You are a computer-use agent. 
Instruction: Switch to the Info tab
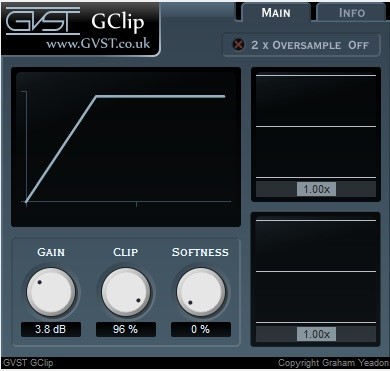point(352,13)
